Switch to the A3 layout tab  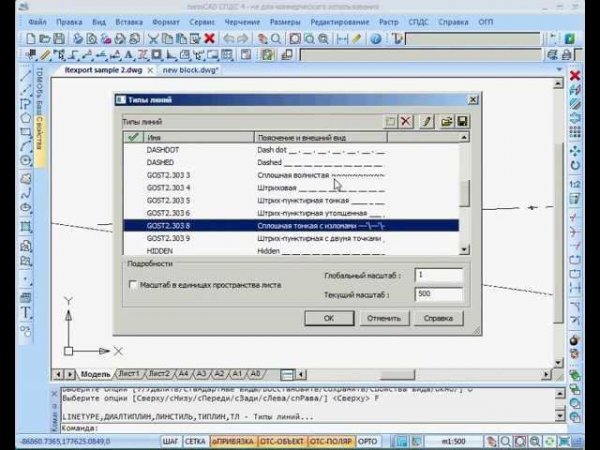201,374
